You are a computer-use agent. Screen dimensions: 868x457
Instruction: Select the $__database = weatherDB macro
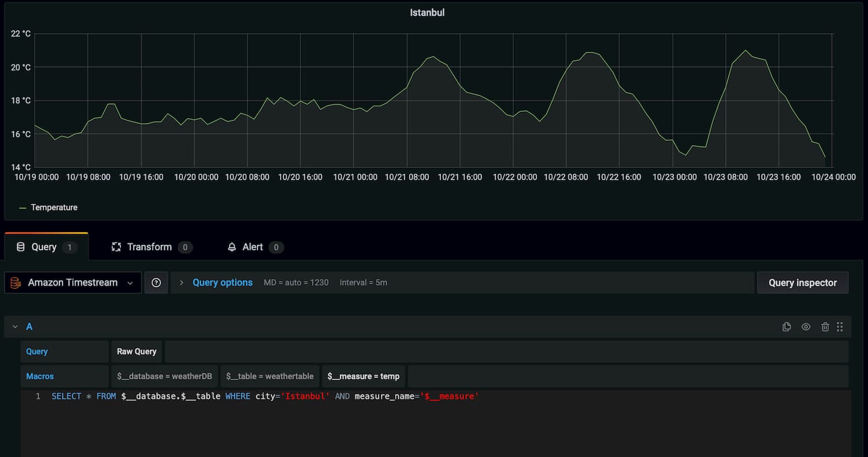point(164,376)
